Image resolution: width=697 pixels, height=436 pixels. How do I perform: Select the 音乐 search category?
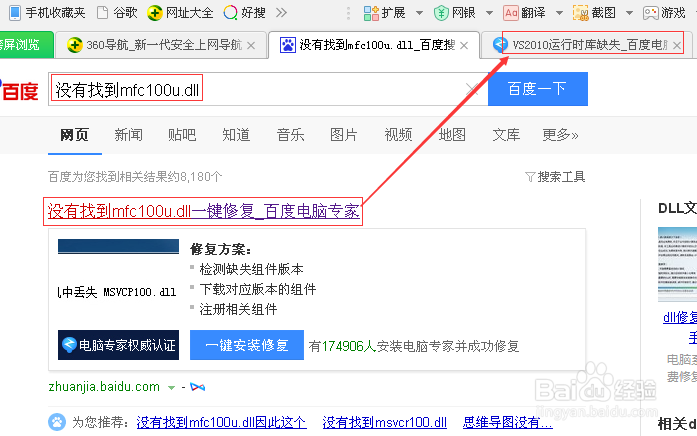(x=290, y=135)
